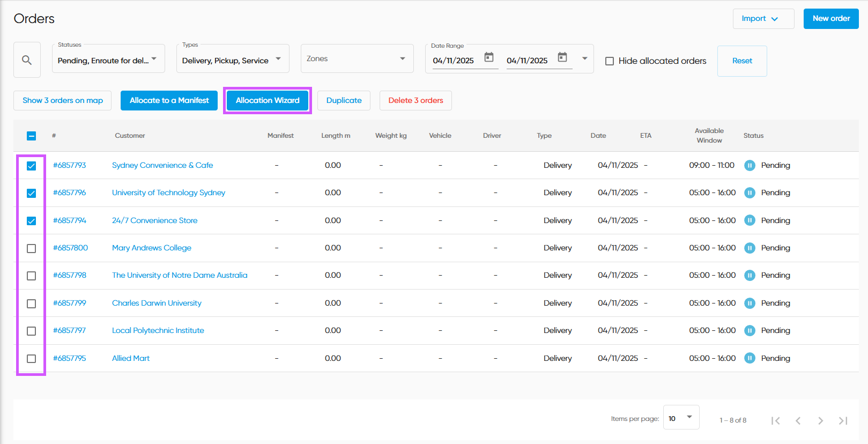Go to the next page of orders

[820, 420]
